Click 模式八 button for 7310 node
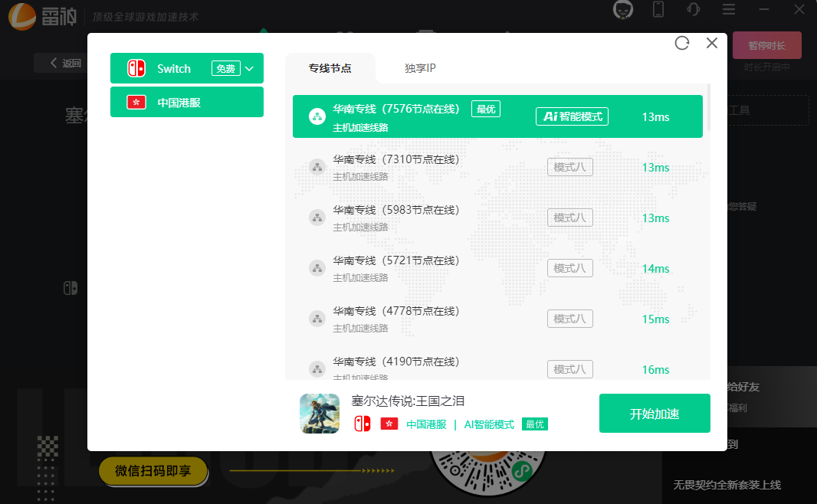 coord(570,167)
